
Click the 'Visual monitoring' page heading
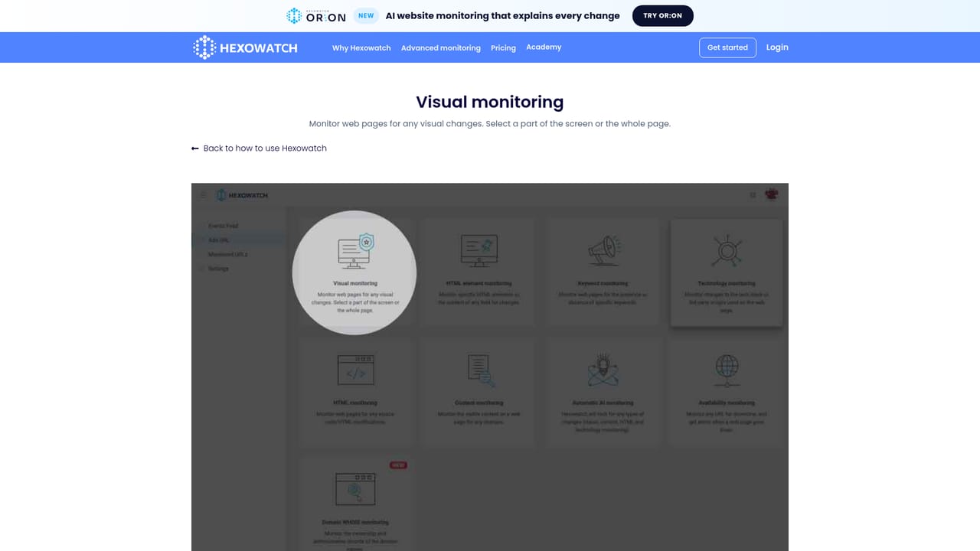(490, 102)
